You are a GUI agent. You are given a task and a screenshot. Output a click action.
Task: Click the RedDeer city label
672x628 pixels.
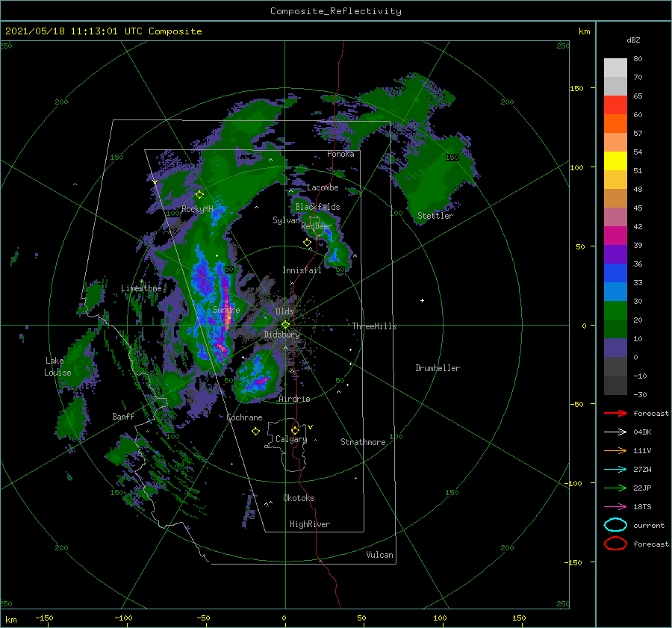(x=317, y=226)
